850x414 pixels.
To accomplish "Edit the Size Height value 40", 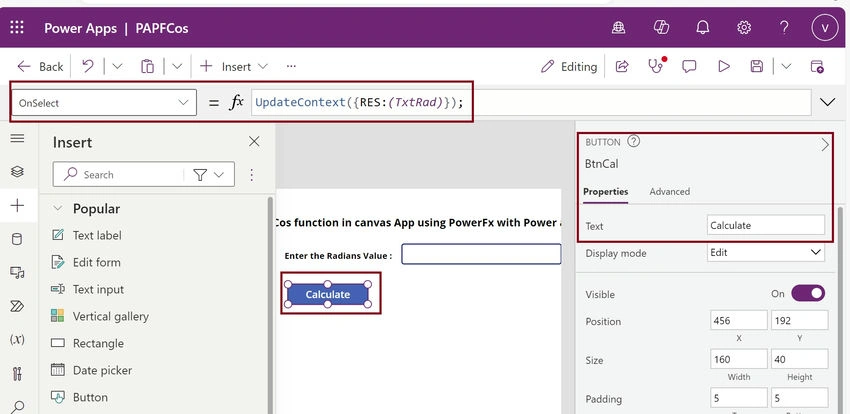I will point(800,359).
